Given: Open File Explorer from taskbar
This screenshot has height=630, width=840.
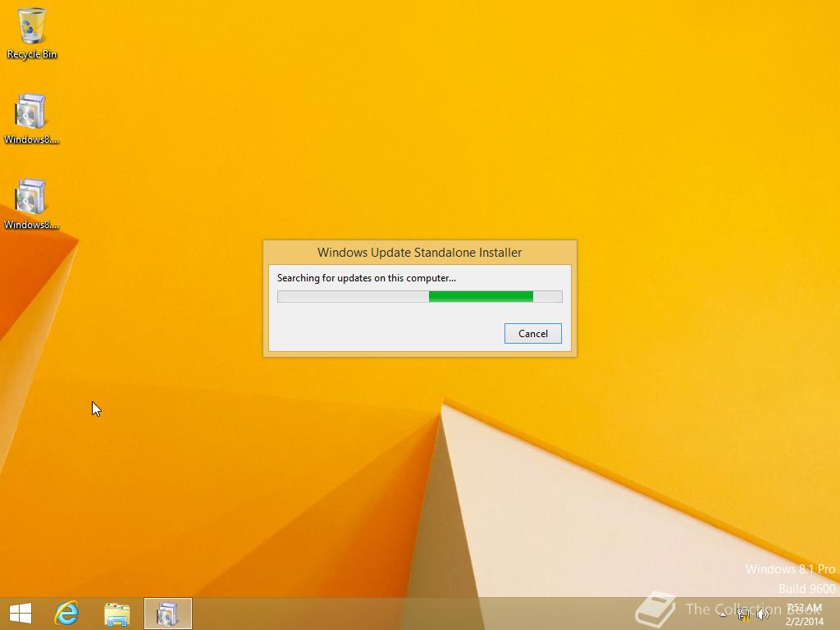Looking at the screenshot, I should pyautogui.click(x=116, y=614).
